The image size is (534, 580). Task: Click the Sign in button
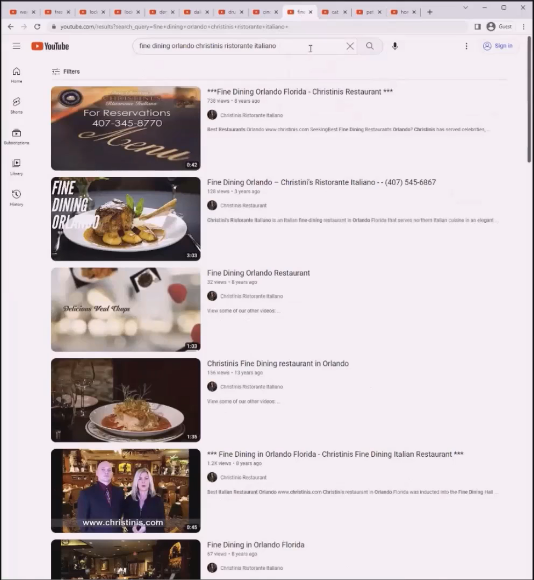498,46
